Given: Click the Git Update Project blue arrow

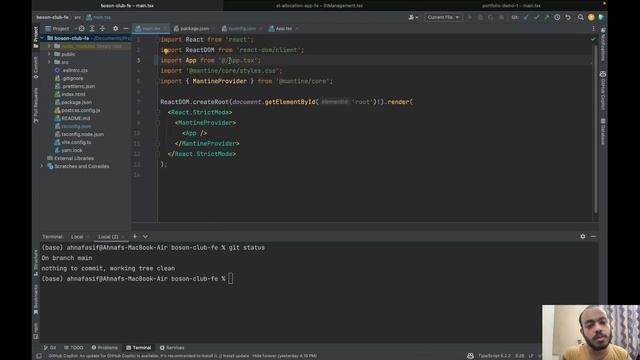Looking at the screenshot, I should (x=526, y=17).
